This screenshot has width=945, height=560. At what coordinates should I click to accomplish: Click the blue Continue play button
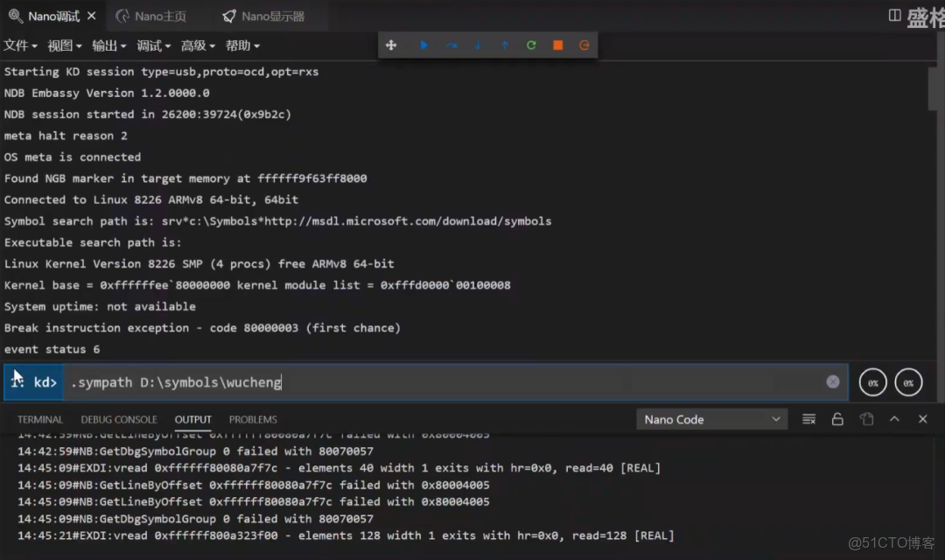[x=423, y=45]
